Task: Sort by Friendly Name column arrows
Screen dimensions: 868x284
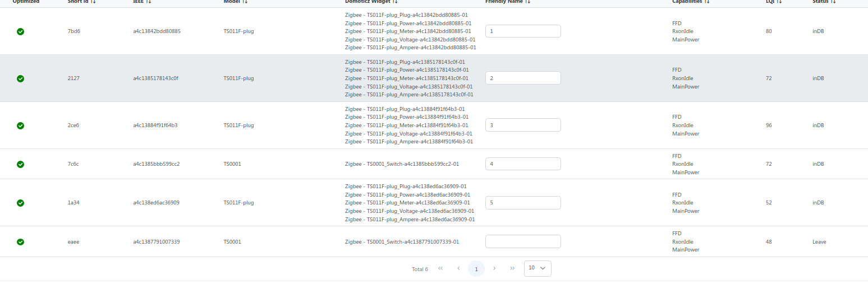Action: [x=528, y=2]
